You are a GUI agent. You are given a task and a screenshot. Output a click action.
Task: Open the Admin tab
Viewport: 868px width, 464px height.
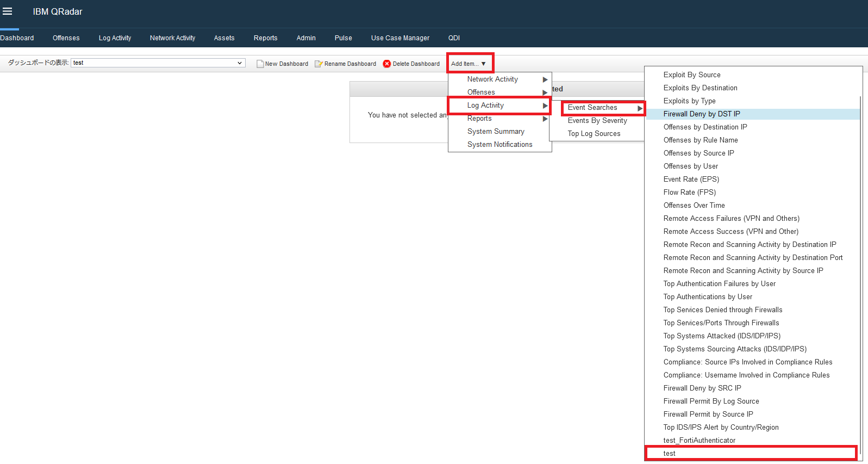click(306, 38)
